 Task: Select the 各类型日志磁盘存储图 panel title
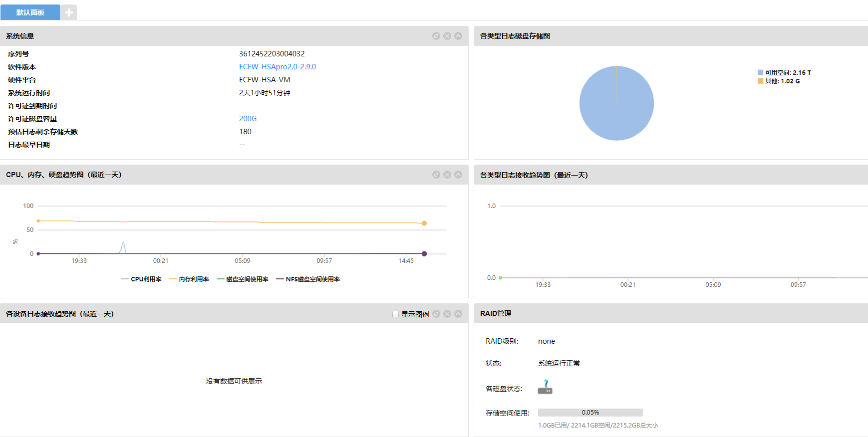(x=515, y=36)
